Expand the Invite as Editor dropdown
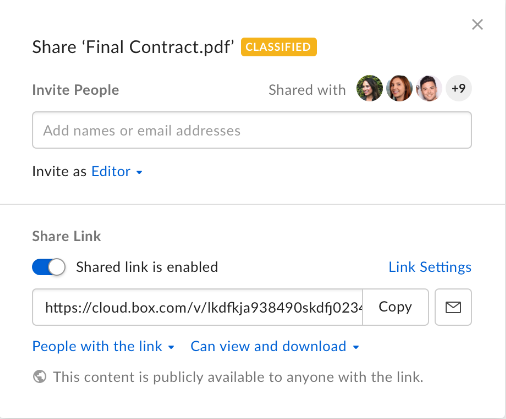The image size is (506, 419). (x=117, y=172)
